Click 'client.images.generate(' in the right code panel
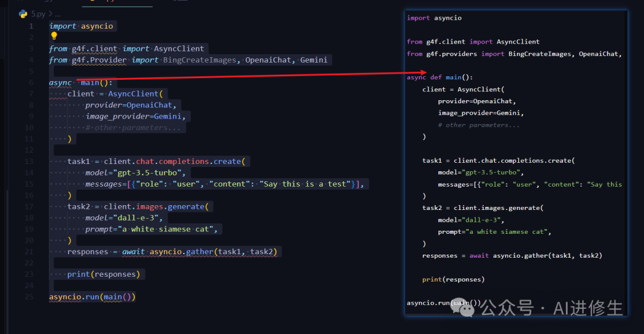 tap(499, 208)
